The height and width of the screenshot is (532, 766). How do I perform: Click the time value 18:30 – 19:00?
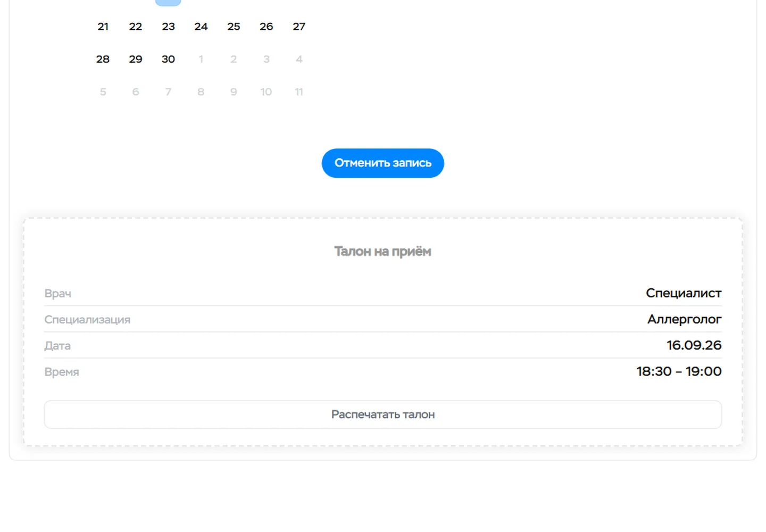[x=679, y=371]
